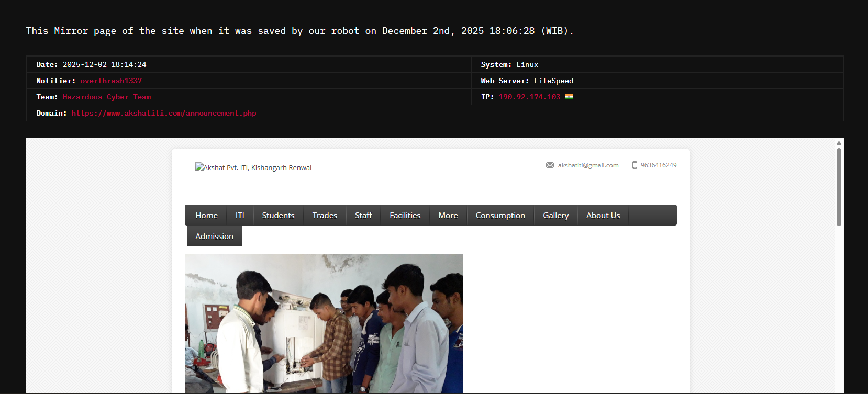The height and width of the screenshot is (394, 868).
Task: Open the Consumption page
Action: [x=500, y=215]
